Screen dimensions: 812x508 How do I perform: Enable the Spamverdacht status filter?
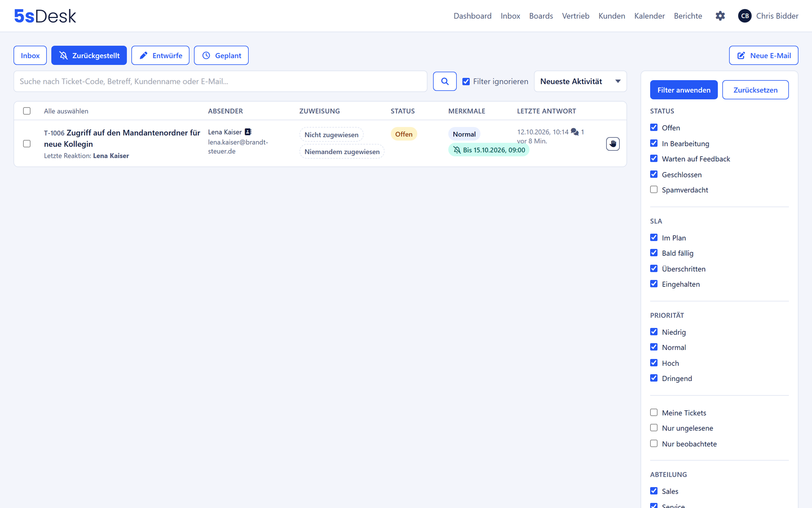coord(654,190)
